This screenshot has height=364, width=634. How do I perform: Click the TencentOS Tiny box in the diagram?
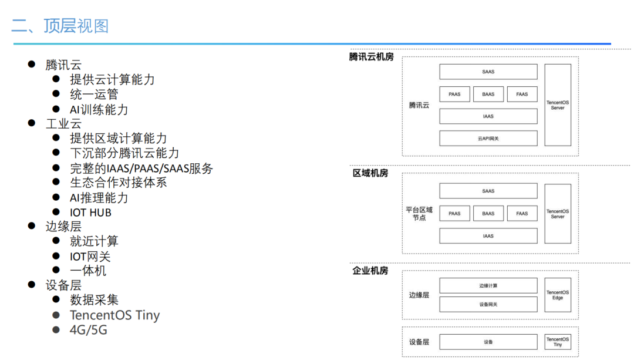[x=558, y=342]
